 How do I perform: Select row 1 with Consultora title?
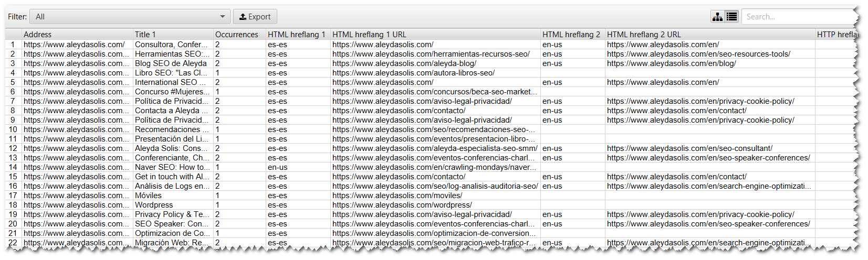point(168,45)
